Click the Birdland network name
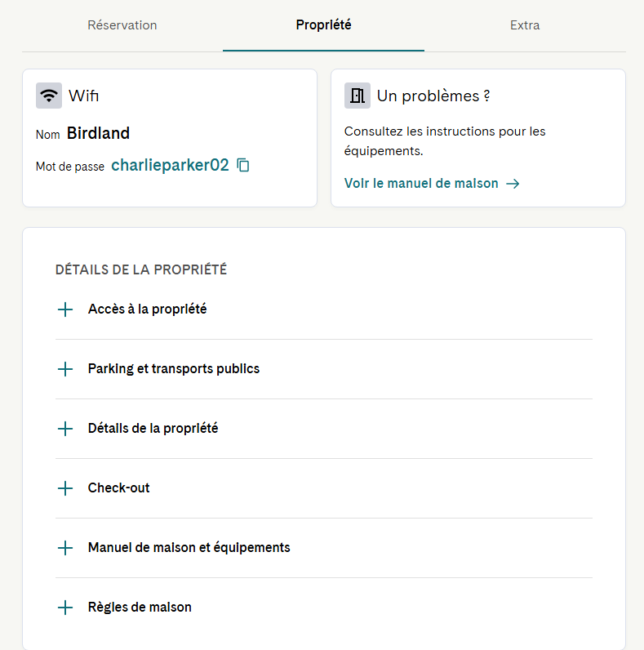The height and width of the screenshot is (650, 644). pos(98,133)
